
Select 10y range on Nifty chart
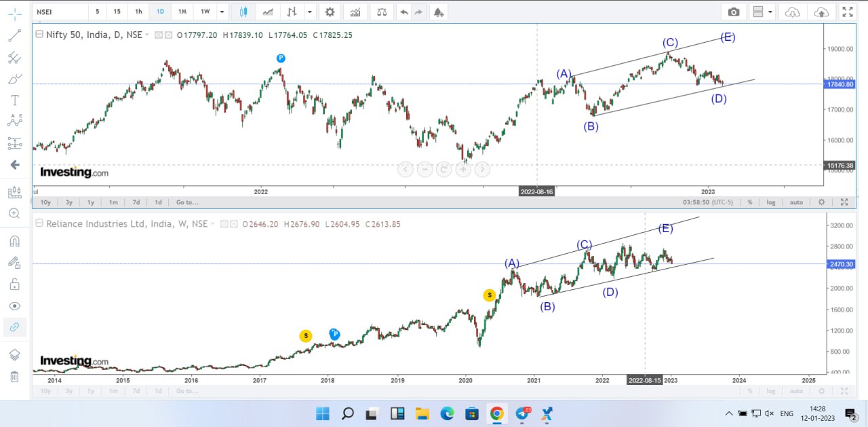click(x=45, y=202)
